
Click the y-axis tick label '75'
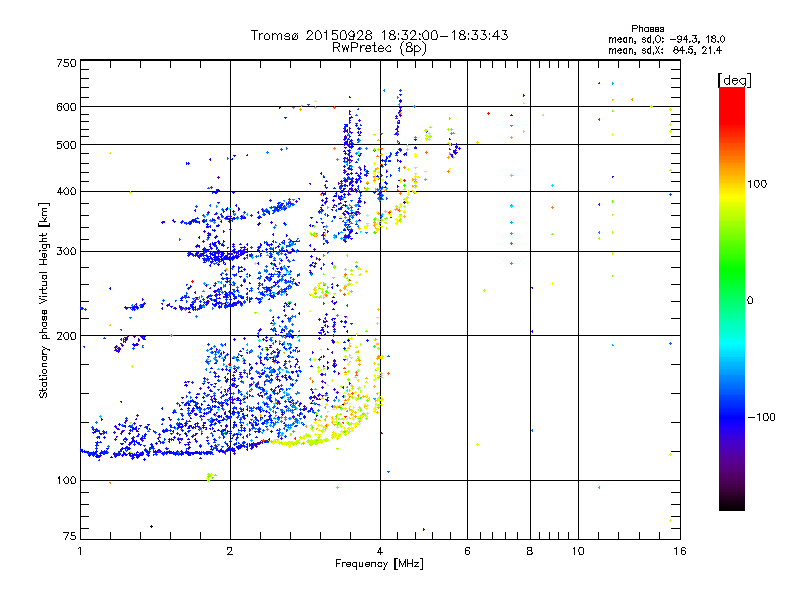tap(70, 536)
